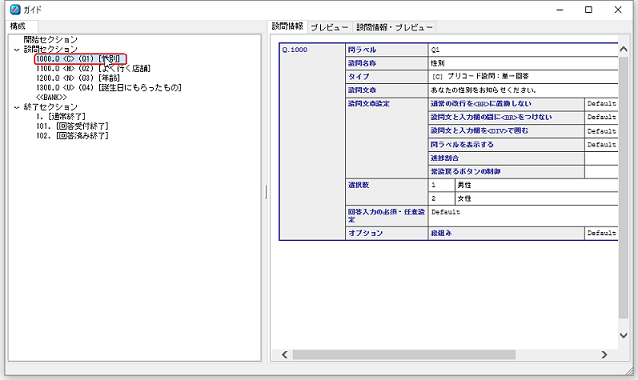Click the 選択肢 header cell
This screenshot has height=380, width=638.
click(387, 192)
